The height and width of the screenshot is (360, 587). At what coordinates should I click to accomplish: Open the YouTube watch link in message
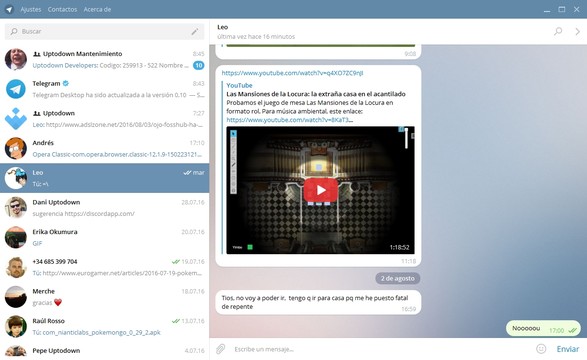point(292,73)
